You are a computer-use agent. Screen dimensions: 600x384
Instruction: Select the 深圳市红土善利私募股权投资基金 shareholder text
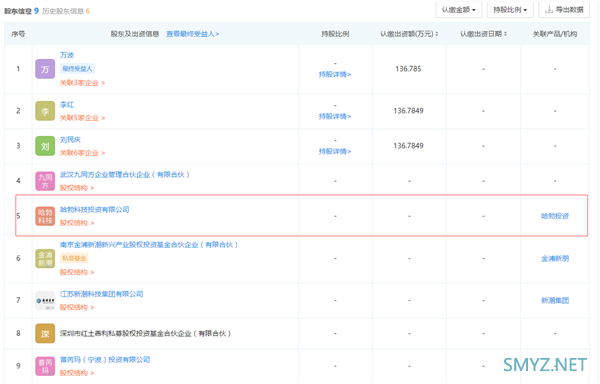coord(145,334)
